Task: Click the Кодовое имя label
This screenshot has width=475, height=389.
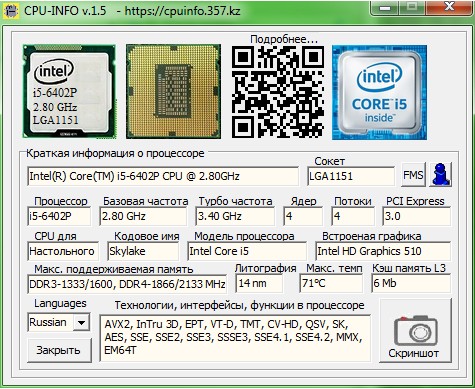Action: click(146, 236)
